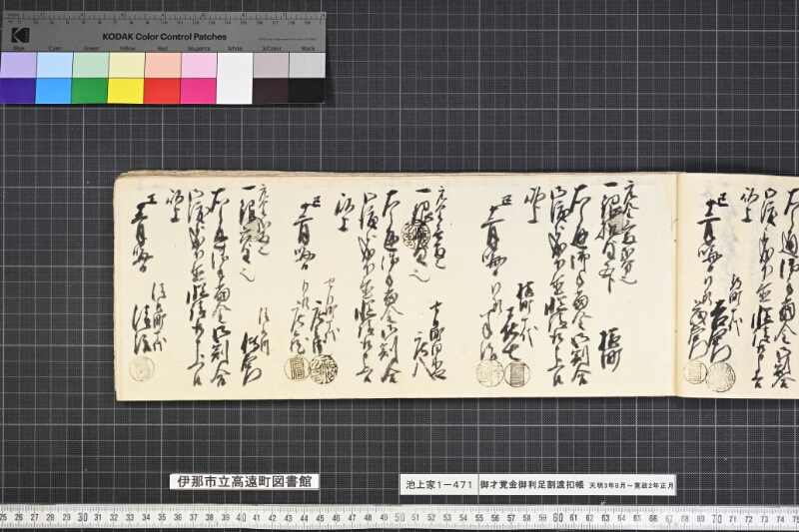Click the '御才覚金御利足割渡扣帳' title label
The height and width of the screenshot is (532, 799).
532,485
